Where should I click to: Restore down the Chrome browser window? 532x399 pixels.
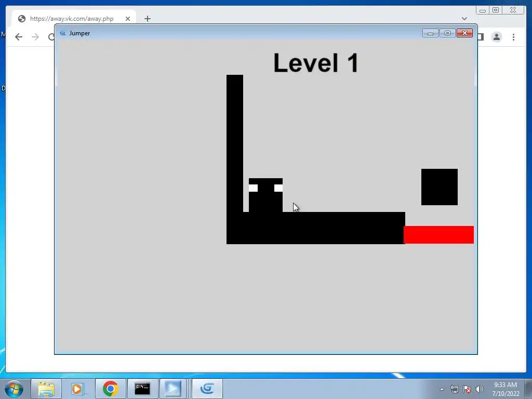[496, 10]
